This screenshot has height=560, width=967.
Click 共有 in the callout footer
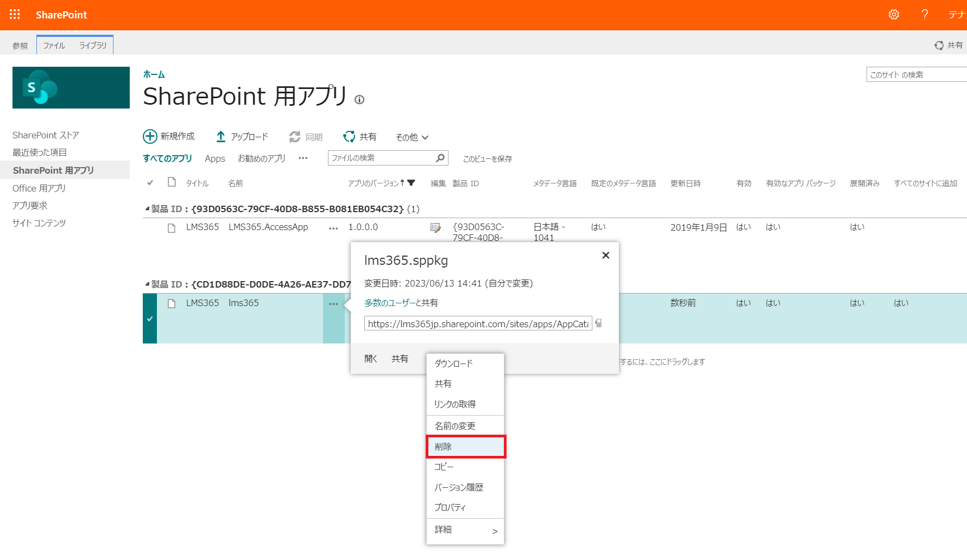click(400, 359)
